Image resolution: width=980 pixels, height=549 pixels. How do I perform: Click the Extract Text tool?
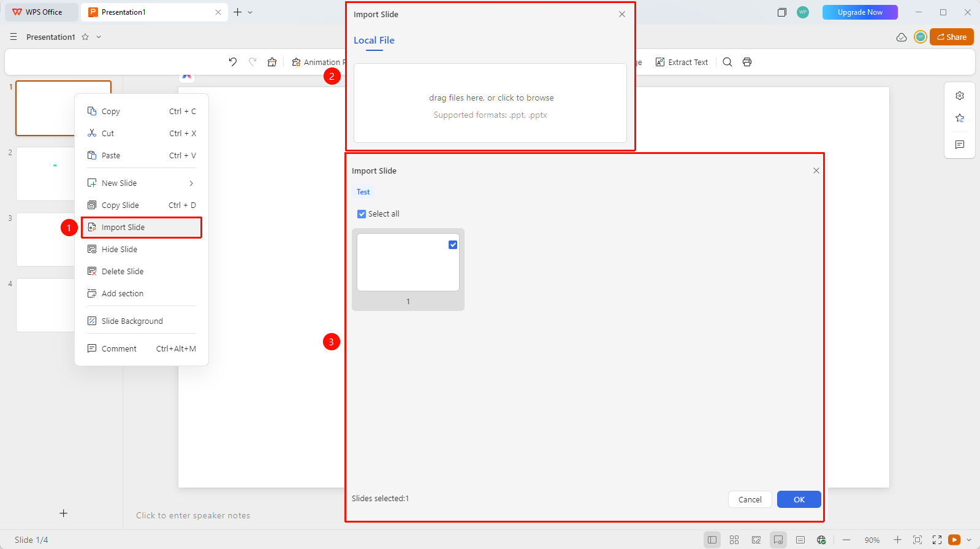click(x=682, y=62)
